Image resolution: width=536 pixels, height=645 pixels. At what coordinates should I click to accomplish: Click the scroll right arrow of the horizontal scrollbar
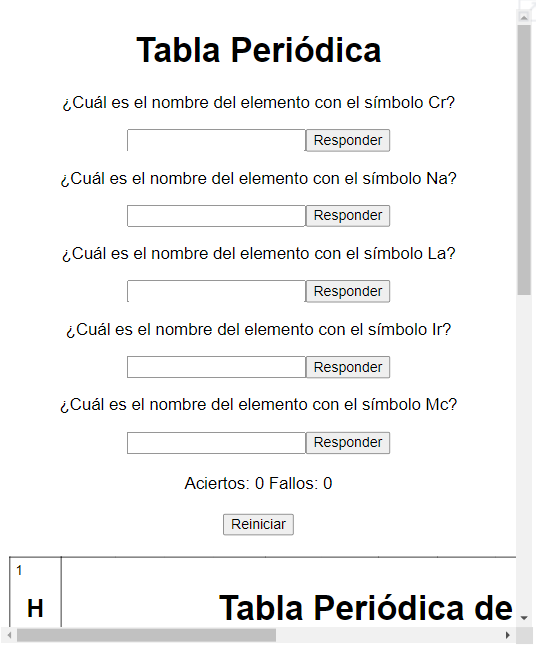pyautogui.click(x=508, y=635)
